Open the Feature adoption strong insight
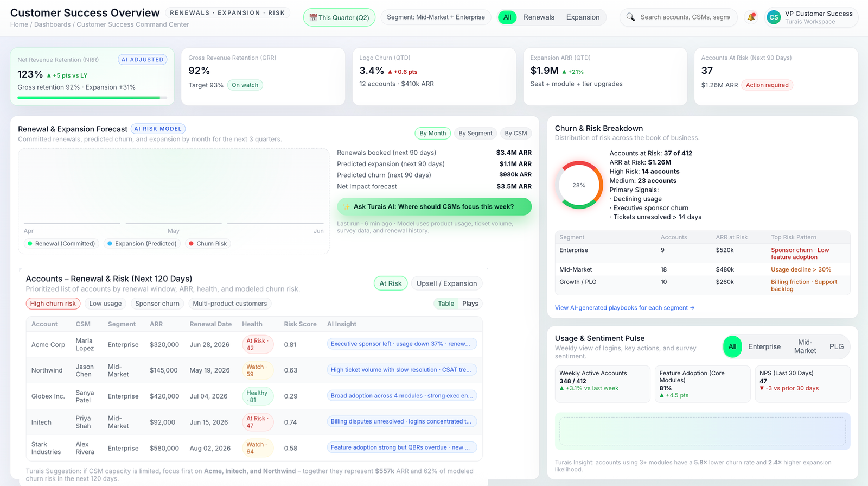Image resolution: width=868 pixels, height=486 pixels. click(x=402, y=447)
